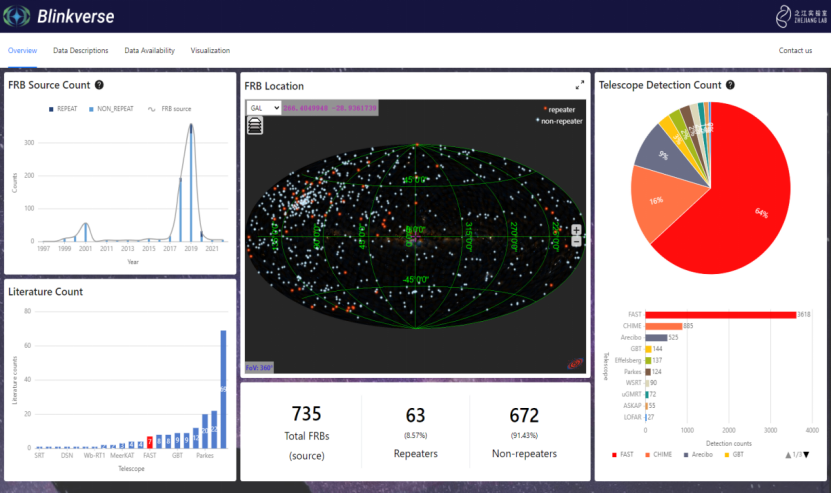Click the repeater map legend entry

560,110
